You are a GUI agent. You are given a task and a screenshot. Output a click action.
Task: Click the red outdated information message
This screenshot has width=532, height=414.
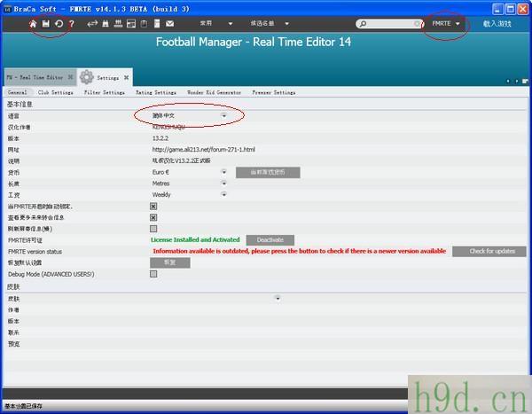tap(300, 251)
